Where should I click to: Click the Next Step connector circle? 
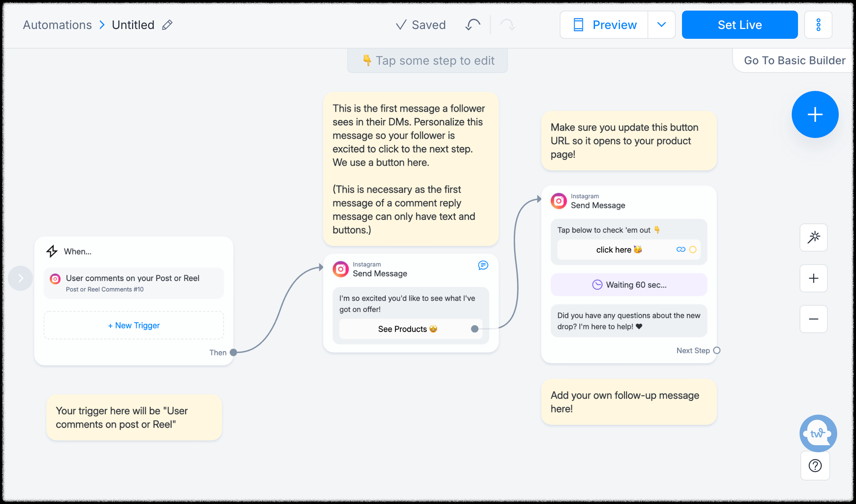coord(716,350)
